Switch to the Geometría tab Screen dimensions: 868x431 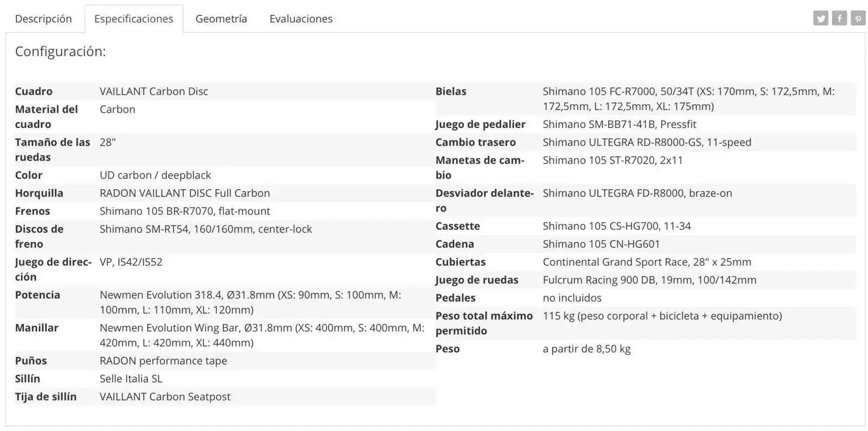(x=221, y=18)
